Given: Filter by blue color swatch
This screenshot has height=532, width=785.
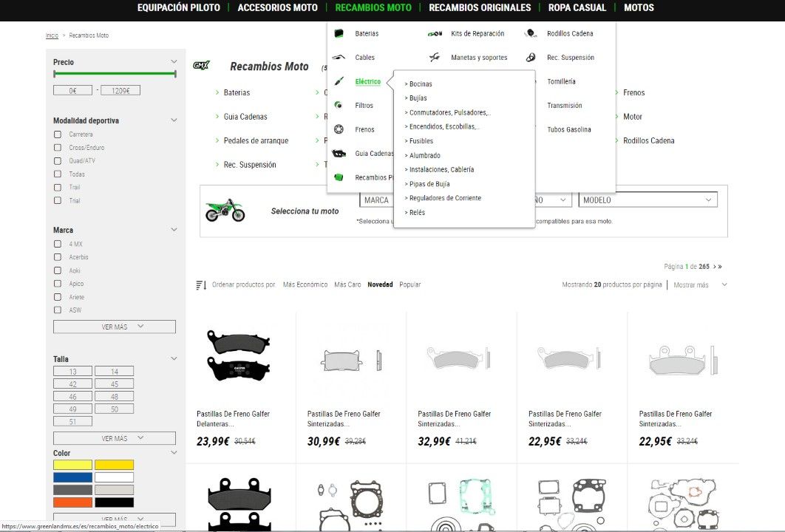Looking at the screenshot, I should tap(72, 477).
